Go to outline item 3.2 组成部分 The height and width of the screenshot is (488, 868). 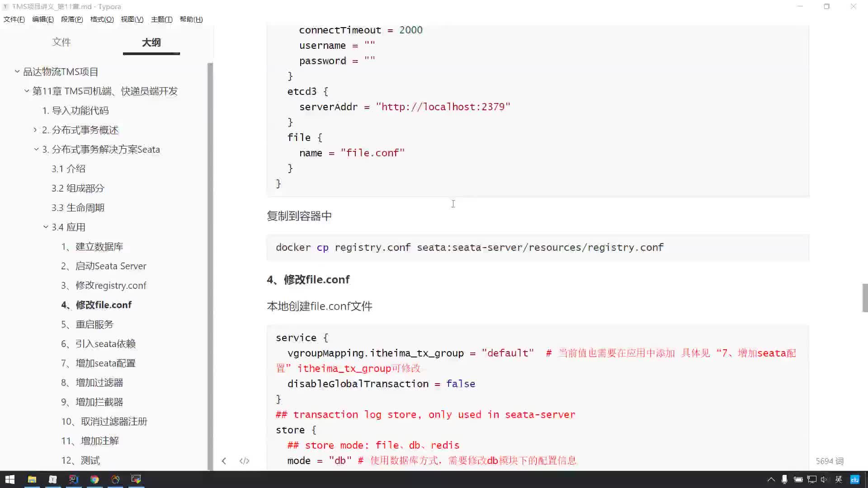pyautogui.click(x=78, y=188)
